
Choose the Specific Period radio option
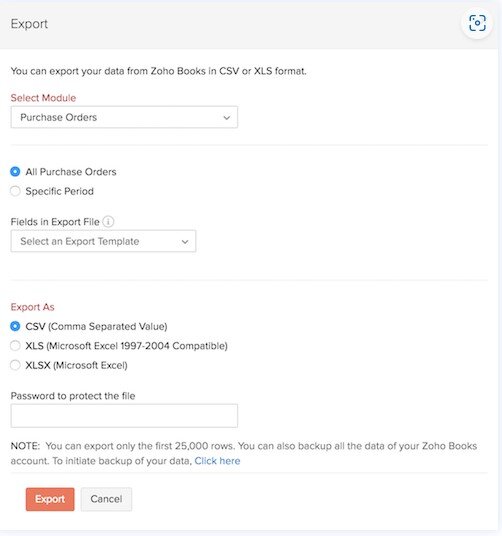(x=15, y=191)
